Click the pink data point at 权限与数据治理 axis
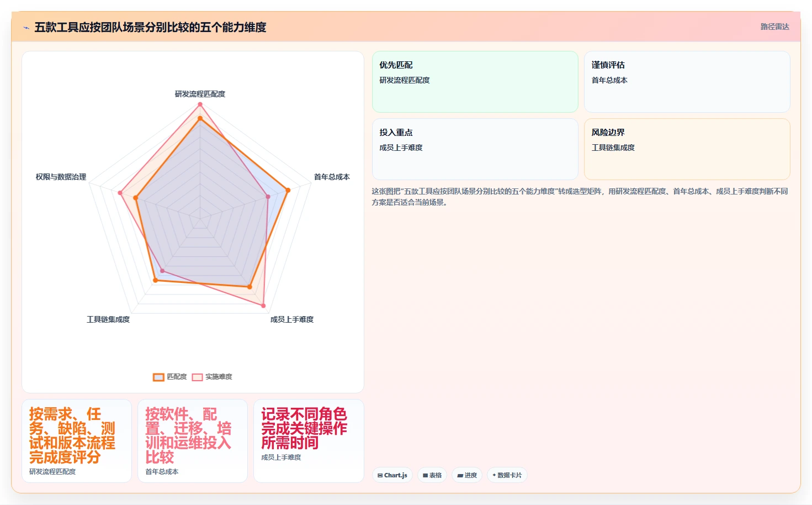 [x=120, y=193]
